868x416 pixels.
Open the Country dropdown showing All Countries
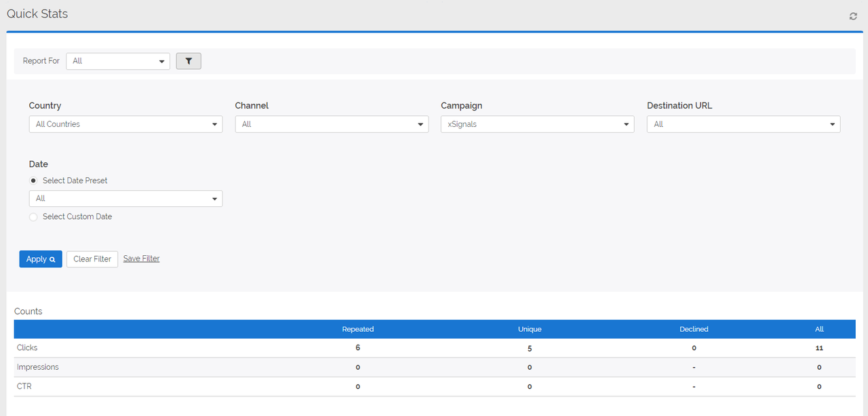pyautogui.click(x=126, y=124)
